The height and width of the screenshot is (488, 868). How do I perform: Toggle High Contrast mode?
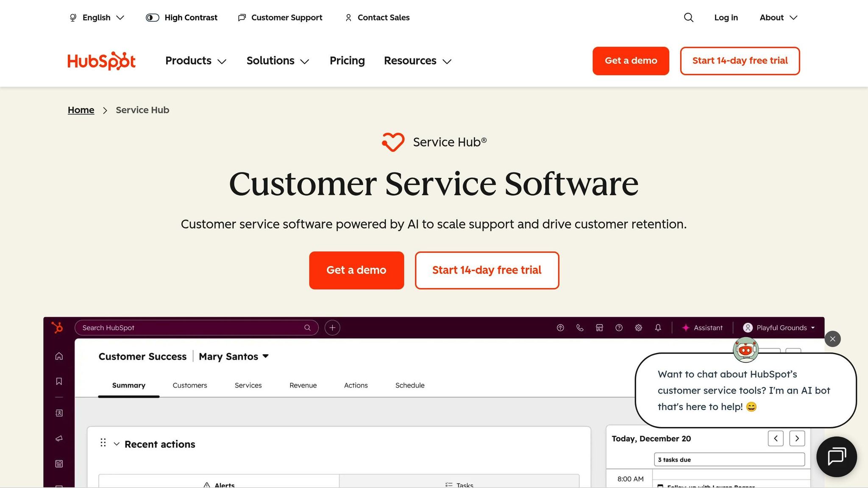coord(181,17)
